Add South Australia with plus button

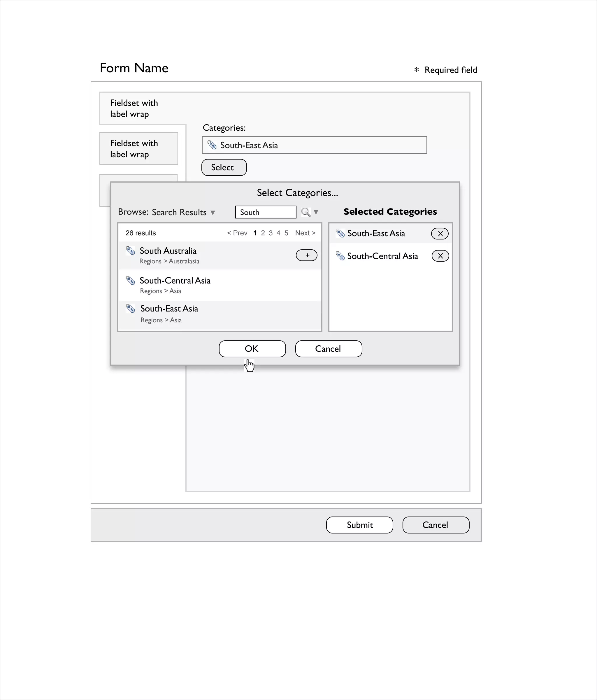tap(306, 256)
